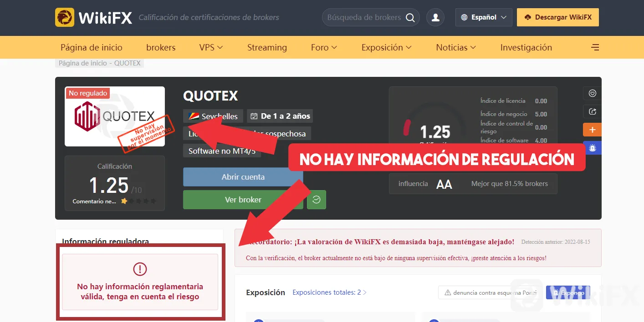Click the red warning exclamation icon

[x=140, y=269]
